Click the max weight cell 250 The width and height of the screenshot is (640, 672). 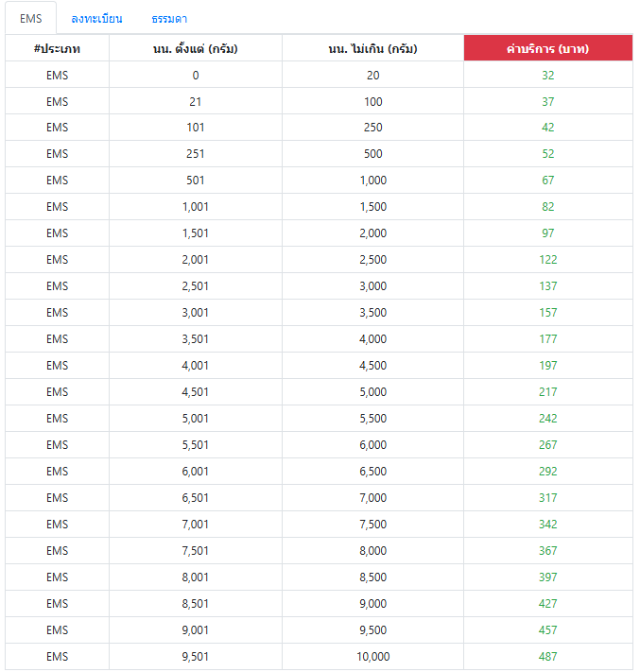click(x=373, y=128)
